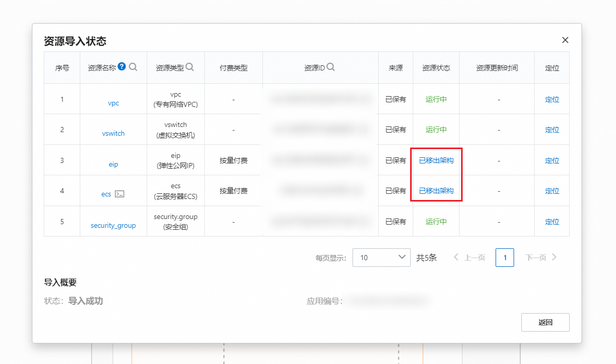Click the 来源 column header
Viewport: 616px width, 364px height.
coord(396,68)
